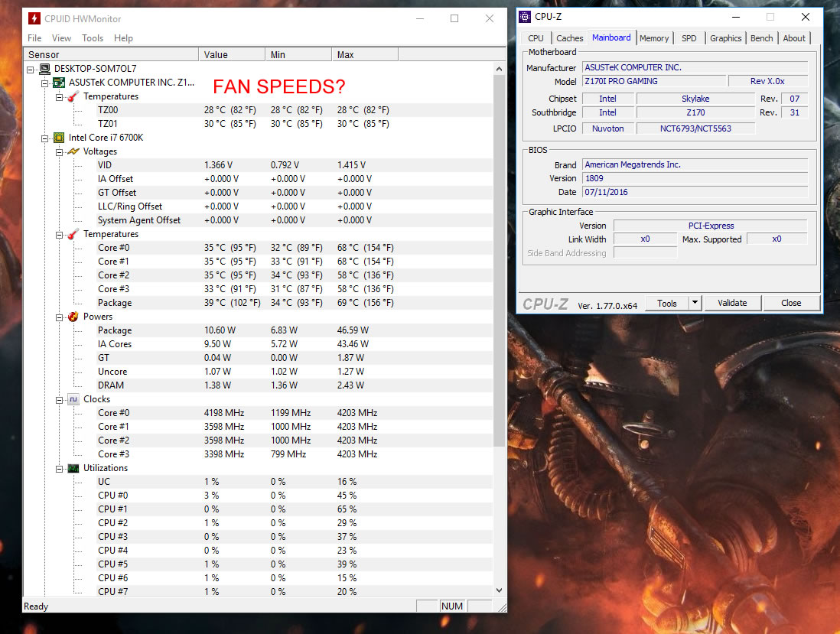Collapse the Powers node
The image size is (840, 634).
click(60, 317)
